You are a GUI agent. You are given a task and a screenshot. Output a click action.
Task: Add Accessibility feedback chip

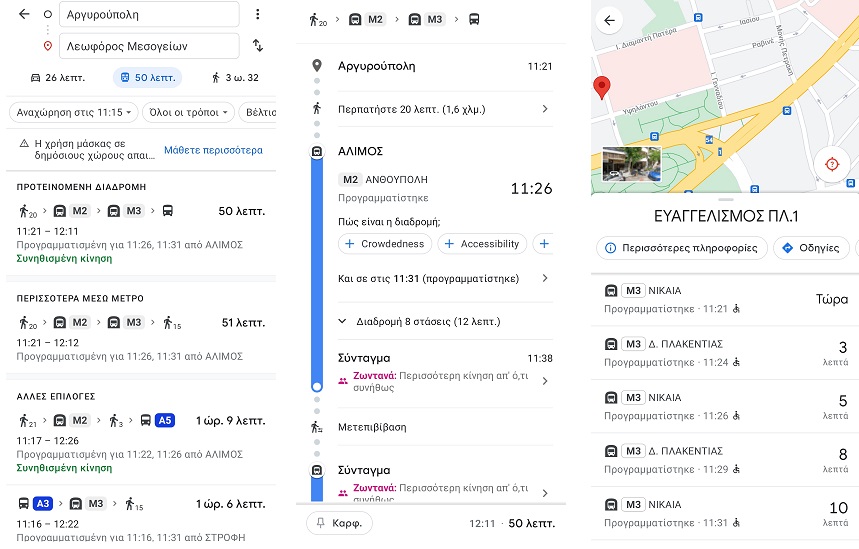[482, 244]
